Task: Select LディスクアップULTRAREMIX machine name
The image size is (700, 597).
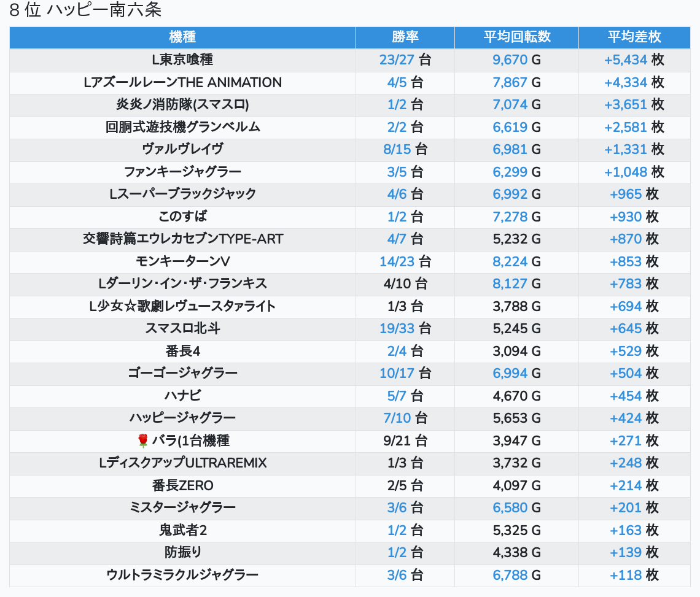Action: pyautogui.click(x=182, y=463)
